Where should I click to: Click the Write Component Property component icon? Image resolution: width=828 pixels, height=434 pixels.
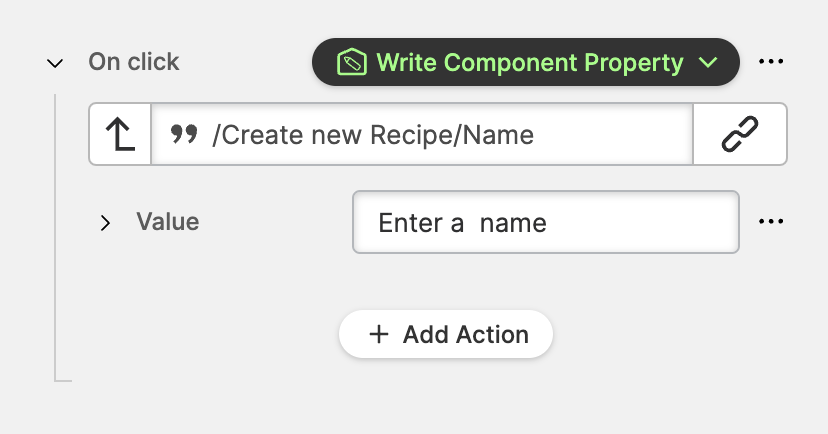pos(350,62)
